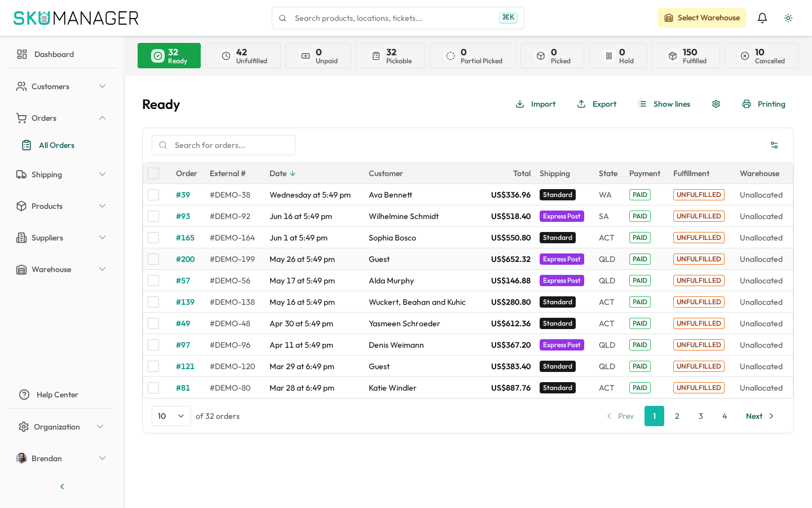
Task: Open notifications bell icon
Action: point(762,18)
